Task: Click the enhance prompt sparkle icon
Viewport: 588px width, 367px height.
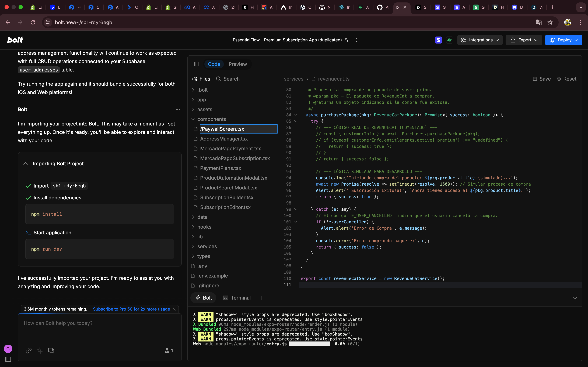Action: click(40, 351)
